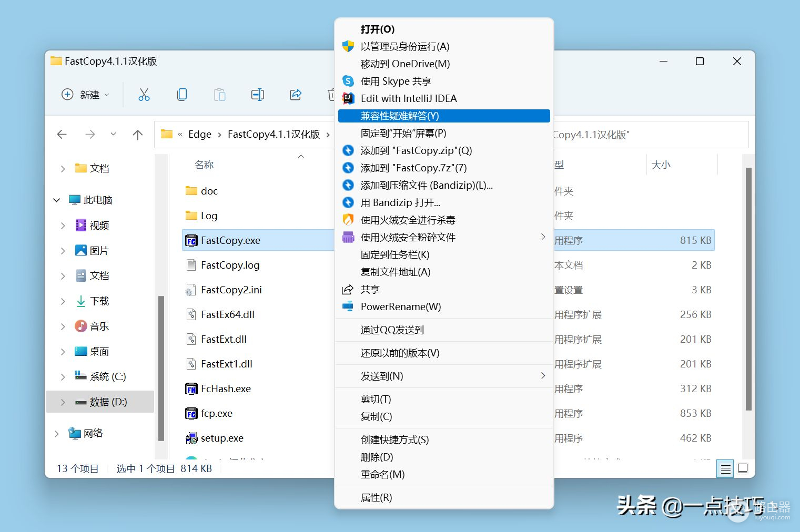Choose 创建快捷方式(S)

pos(444,440)
